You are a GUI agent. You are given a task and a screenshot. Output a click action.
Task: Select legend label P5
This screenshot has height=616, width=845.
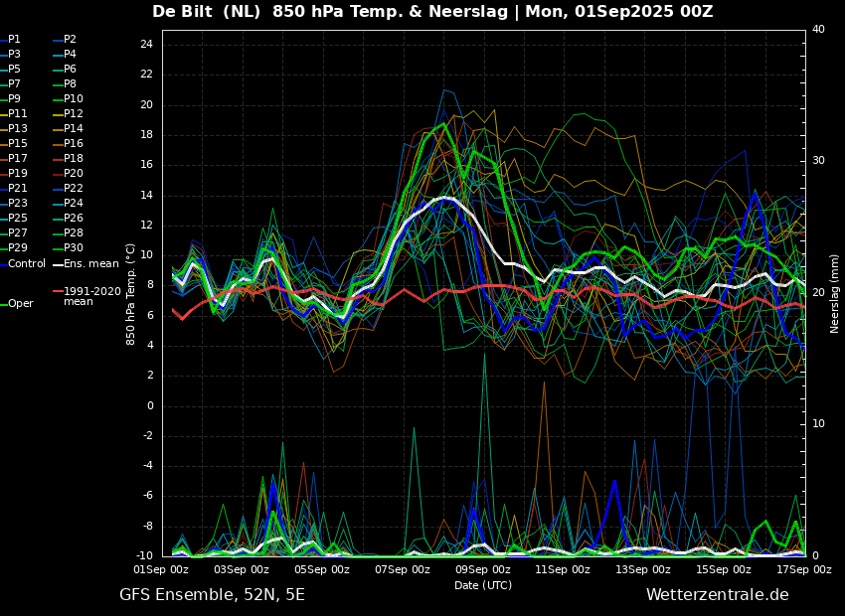14,69
